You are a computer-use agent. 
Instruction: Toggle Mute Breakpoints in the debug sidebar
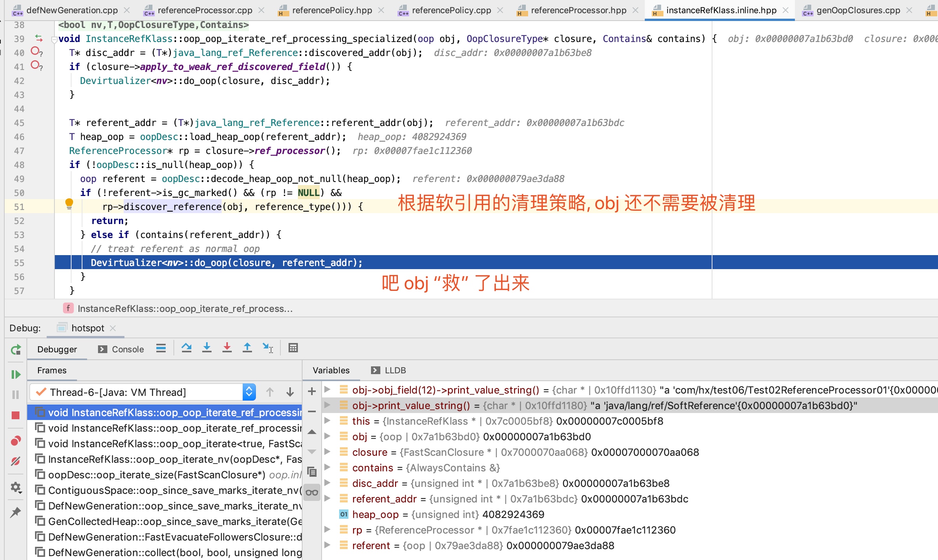(16, 461)
